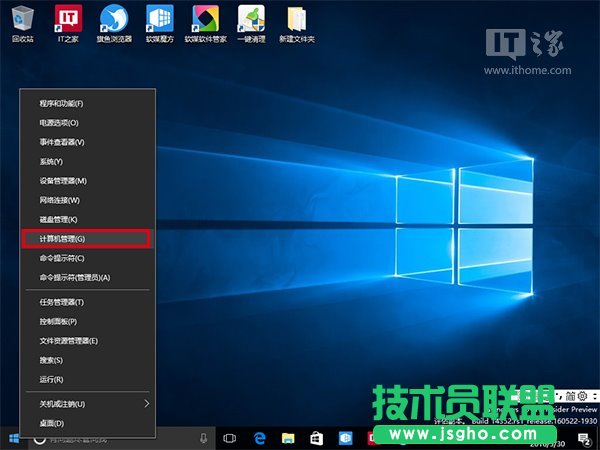Open the 软媒魔方 taskbar icon
The width and height of the screenshot is (600, 450).
[346, 439]
